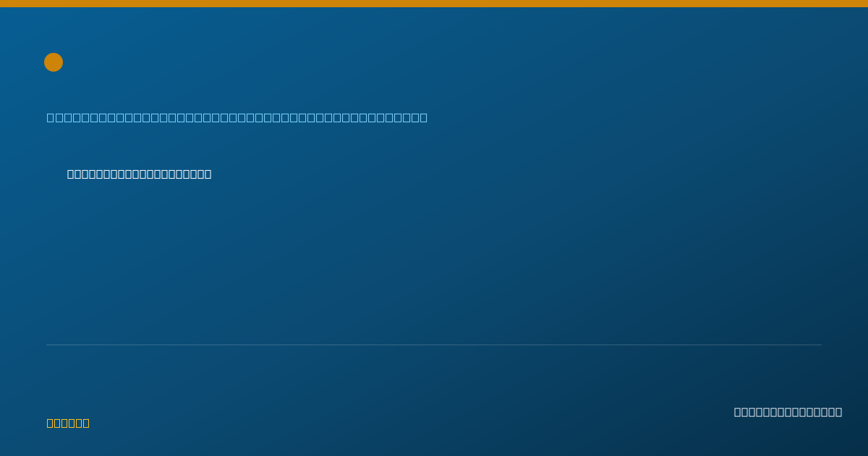Select the long light-blue text line
The width and height of the screenshot is (868, 456).
pyautogui.click(x=237, y=117)
